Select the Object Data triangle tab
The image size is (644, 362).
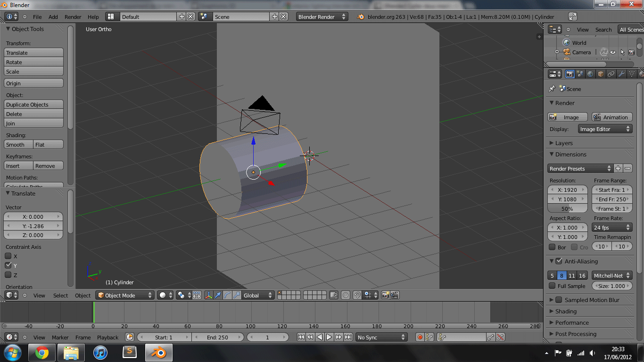[632, 74]
